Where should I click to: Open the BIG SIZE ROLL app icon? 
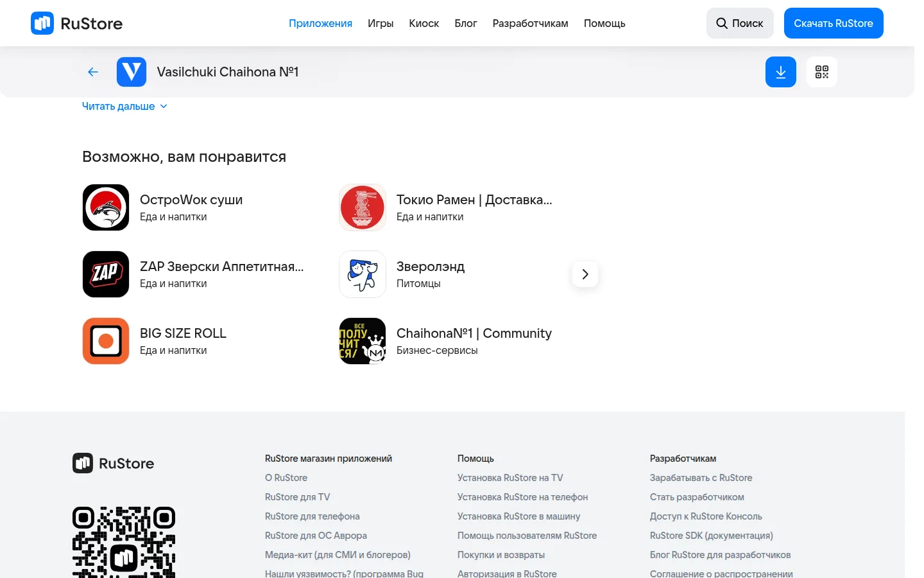pos(106,341)
